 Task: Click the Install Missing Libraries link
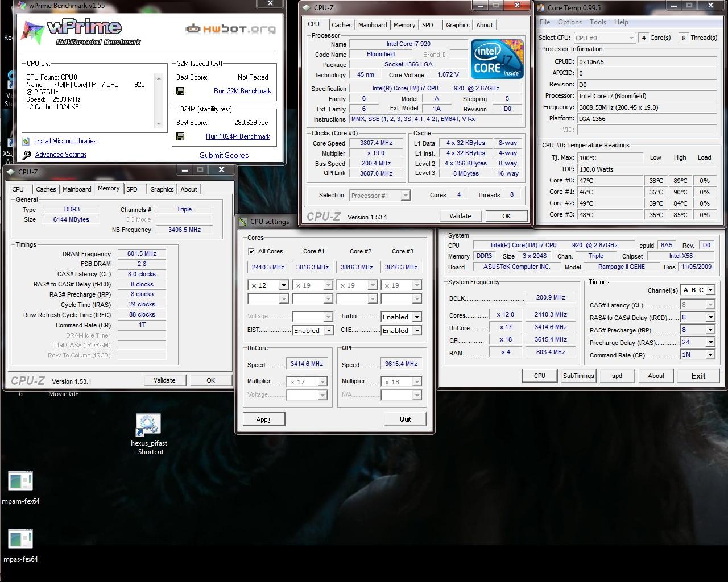pyautogui.click(x=65, y=141)
